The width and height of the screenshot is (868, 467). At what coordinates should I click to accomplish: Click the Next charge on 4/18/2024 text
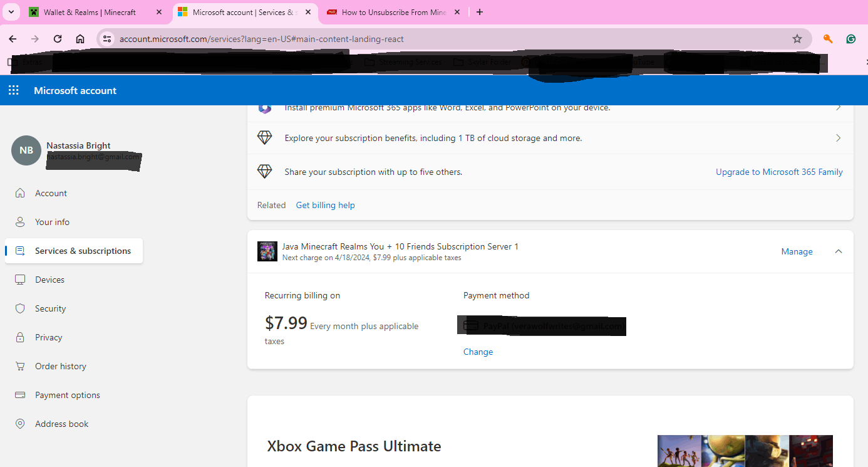click(371, 258)
